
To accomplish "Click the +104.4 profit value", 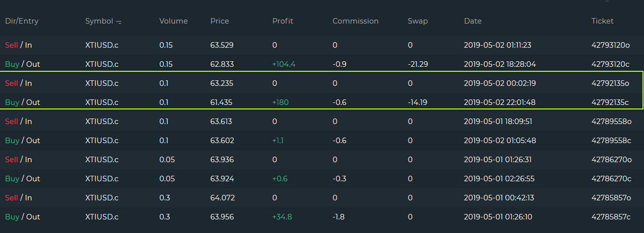I will [x=284, y=64].
